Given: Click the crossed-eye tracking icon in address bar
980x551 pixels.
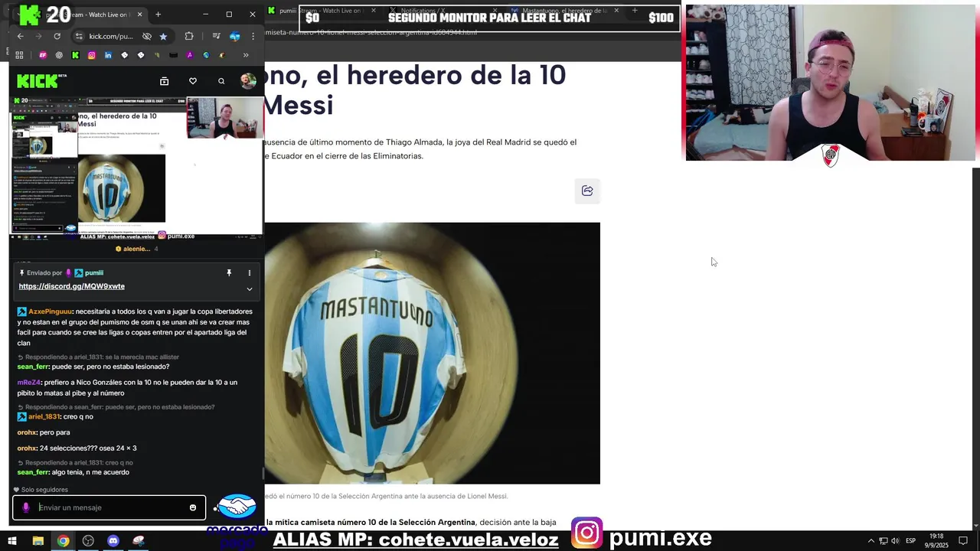Looking at the screenshot, I should coord(147,36).
